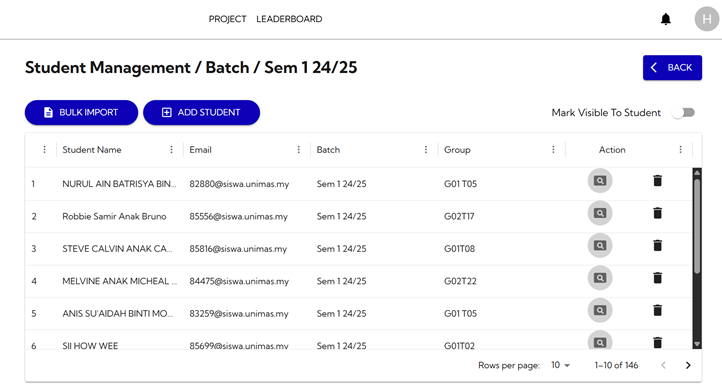Open Batch column menu
The width and height of the screenshot is (722, 385).
point(425,150)
